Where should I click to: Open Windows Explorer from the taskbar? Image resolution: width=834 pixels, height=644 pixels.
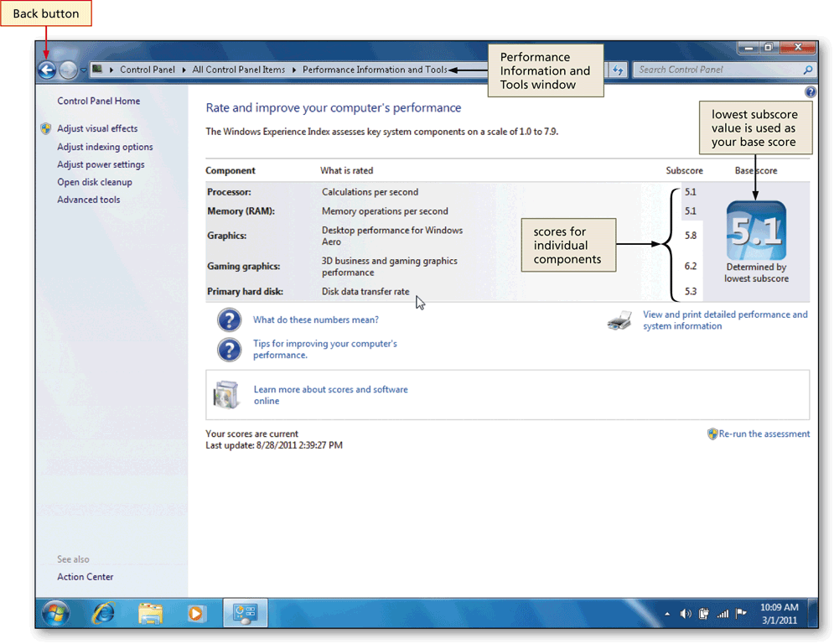tap(150, 614)
